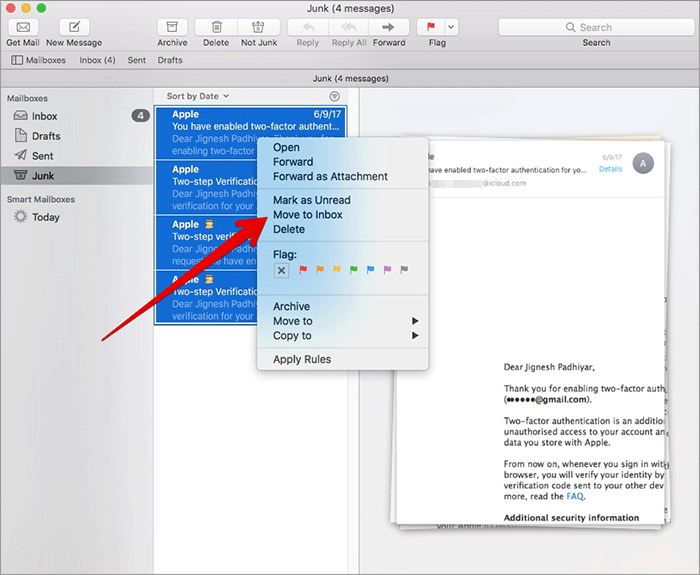Select the Today smart mailbox
The image size is (700, 575).
pyautogui.click(x=77, y=217)
